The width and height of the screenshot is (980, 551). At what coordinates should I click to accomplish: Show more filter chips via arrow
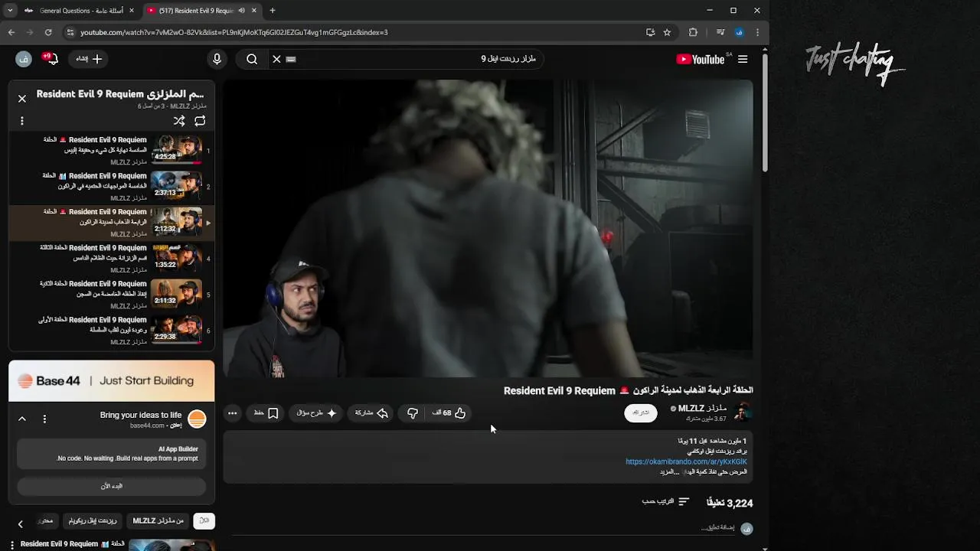21,524
